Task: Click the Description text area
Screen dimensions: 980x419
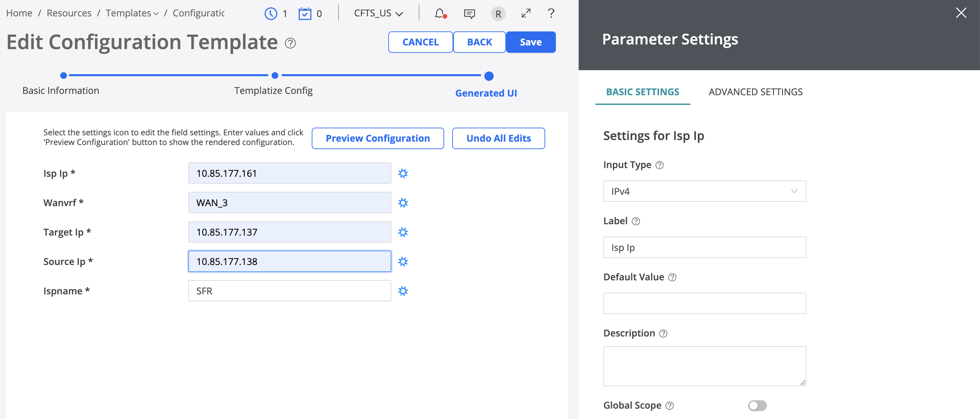Action: tap(705, 366)
